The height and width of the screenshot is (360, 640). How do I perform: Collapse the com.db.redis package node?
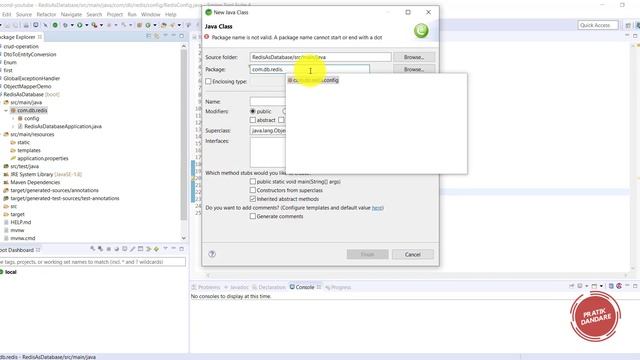tap(6, 110)
